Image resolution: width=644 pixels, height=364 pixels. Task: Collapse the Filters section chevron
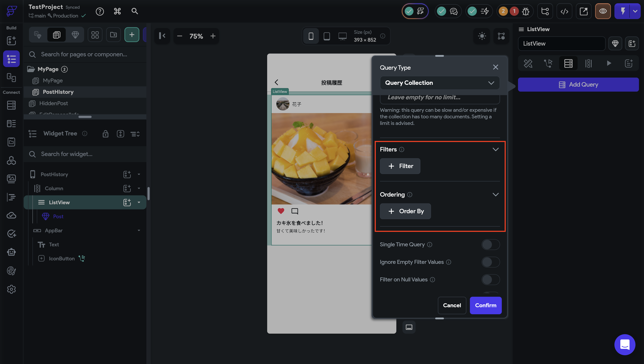click(495, 149)
